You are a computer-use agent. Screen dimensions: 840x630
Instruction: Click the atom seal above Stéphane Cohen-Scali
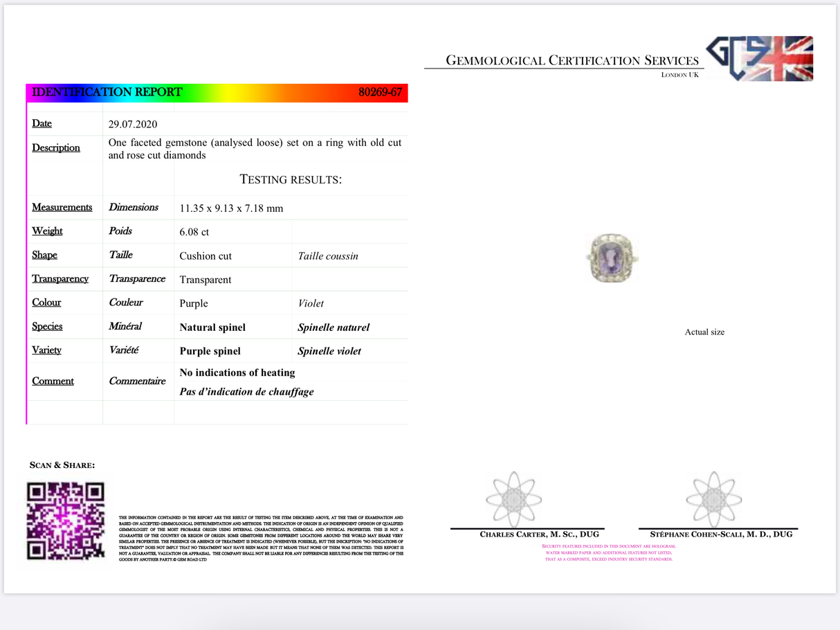[x=713, y=499]
